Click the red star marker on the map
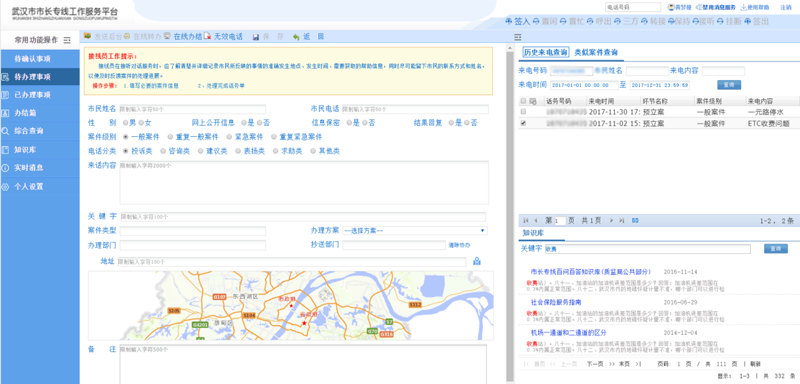Screen dimensions: 800x384 tap(305, 323)
